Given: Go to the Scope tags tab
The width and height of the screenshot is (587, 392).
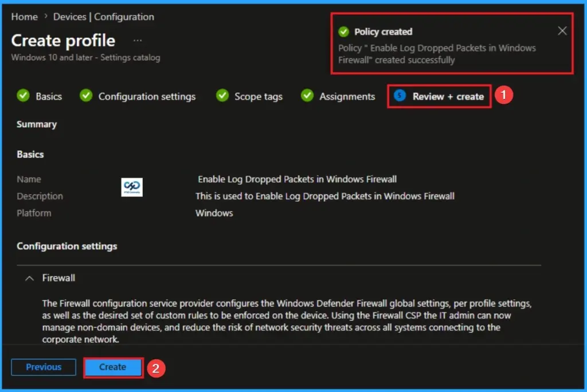Looking at the screenshot, I should coord(259,96).
